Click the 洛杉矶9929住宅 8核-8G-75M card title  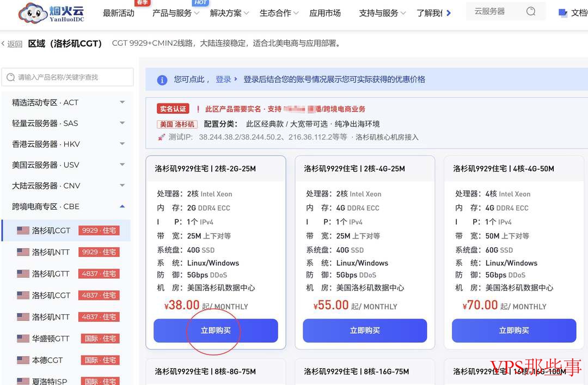pos(205,371)
